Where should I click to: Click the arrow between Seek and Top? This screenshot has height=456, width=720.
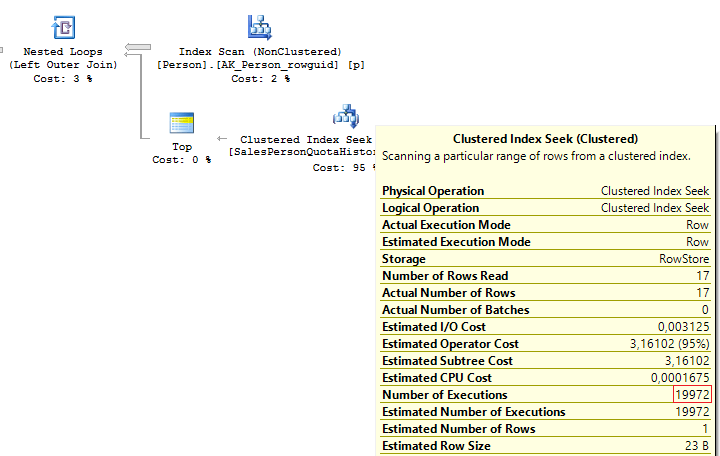(x=222, y=138)
